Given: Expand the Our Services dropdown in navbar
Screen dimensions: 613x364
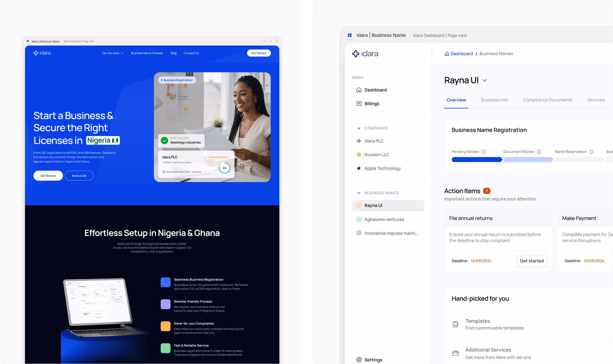Looking at the screenshot, I should click(113, 53).
